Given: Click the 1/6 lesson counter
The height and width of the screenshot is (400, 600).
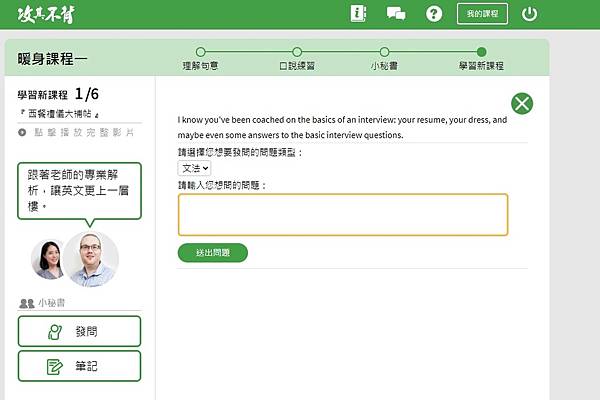Looking at the screenshot, I should click(87, 94).
